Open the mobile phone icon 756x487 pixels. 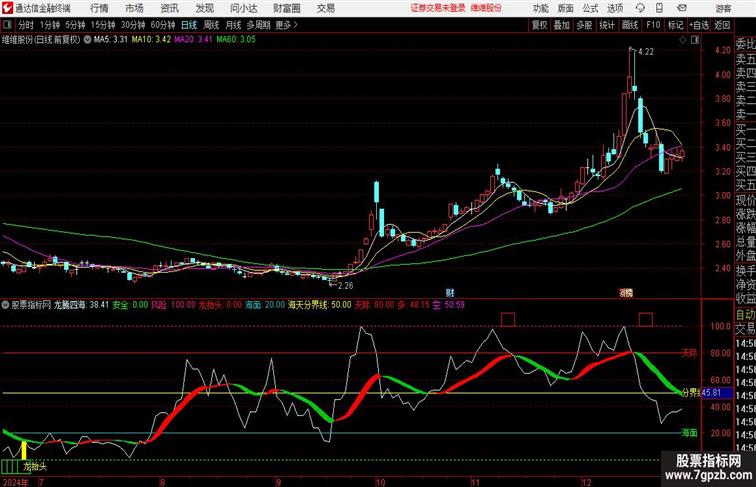tap(660, 8)
